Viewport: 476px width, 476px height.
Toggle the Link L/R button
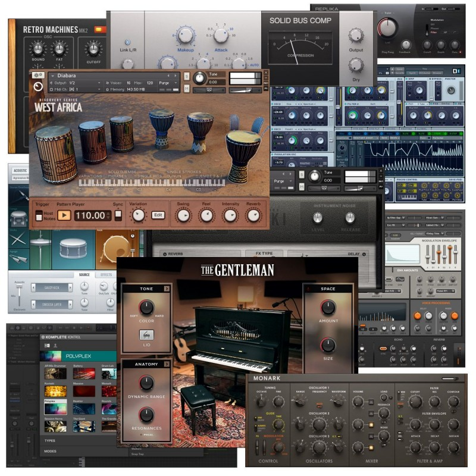[x=127, y=43]
